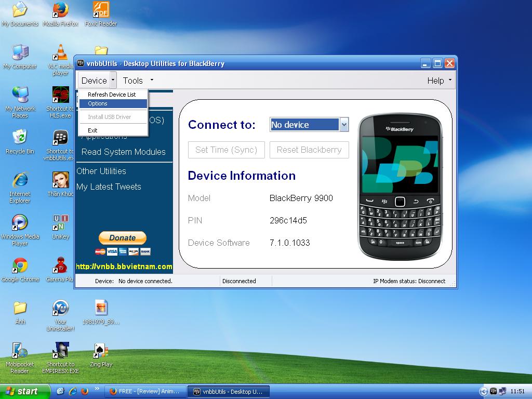Image resolution: width=532 pixels, height=399 pixels.
Task: Launch Google Chrome from the desktop
Action: [20, 270]
